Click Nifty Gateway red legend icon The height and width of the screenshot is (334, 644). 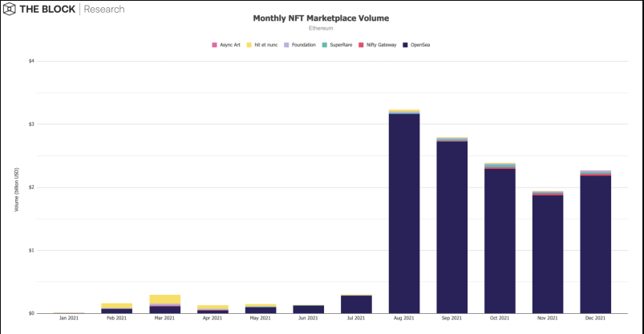[361, 45]
